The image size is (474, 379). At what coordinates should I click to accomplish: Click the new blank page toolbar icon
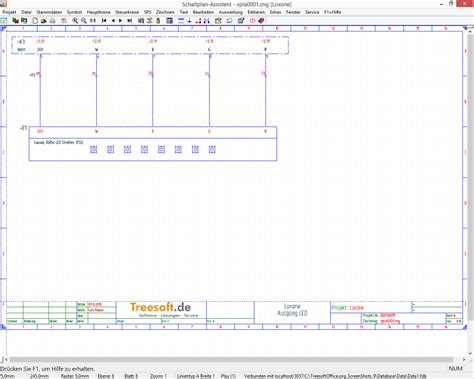pyautogui.click(x=35, y=21)
